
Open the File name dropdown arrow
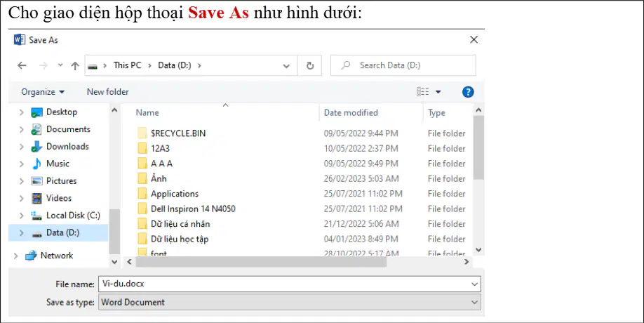point(475,284)
